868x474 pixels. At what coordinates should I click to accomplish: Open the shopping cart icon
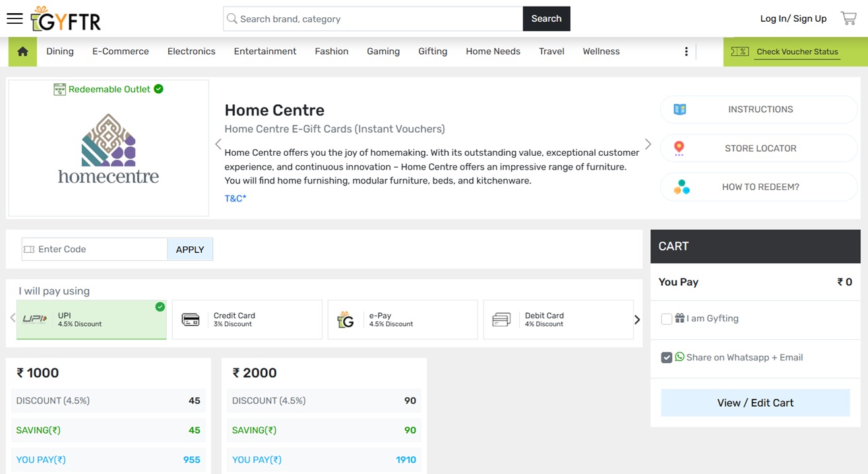point(848,18)
